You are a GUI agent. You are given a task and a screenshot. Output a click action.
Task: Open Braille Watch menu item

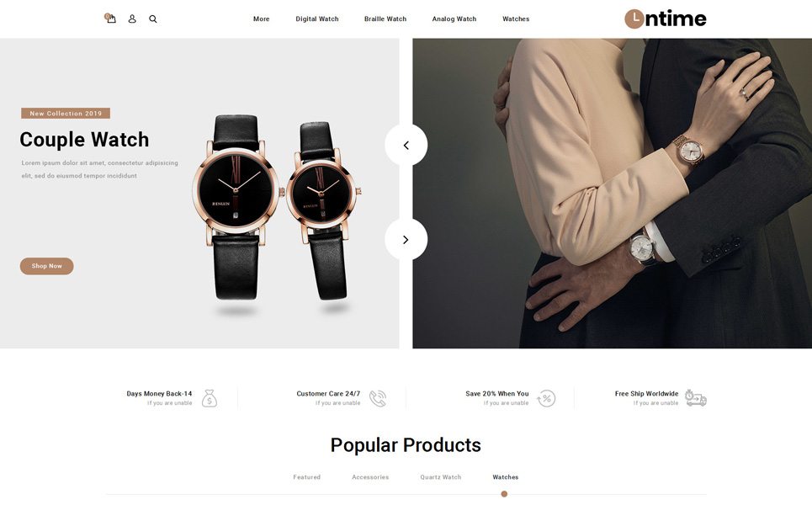pos(385,19)
